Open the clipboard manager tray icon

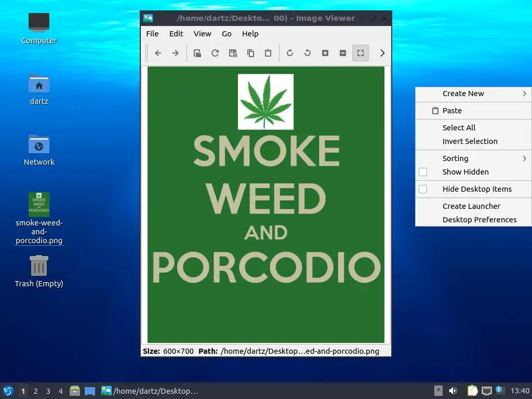click(472, 391)
